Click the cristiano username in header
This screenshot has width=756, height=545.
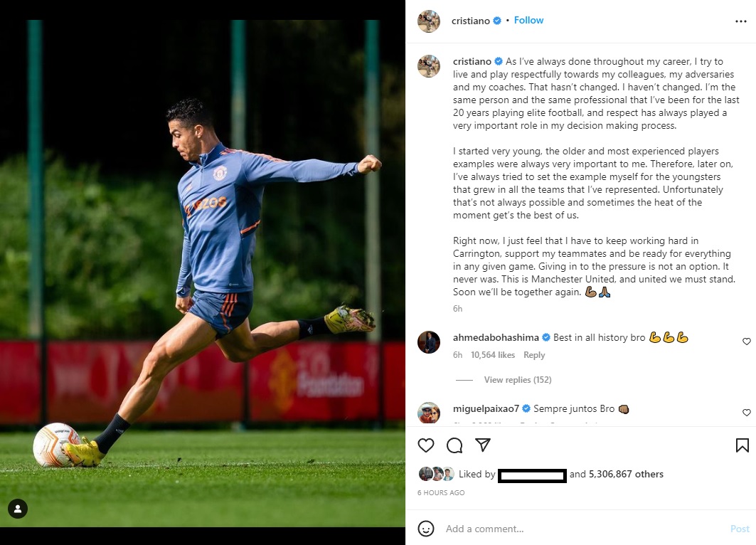(471, 21)
